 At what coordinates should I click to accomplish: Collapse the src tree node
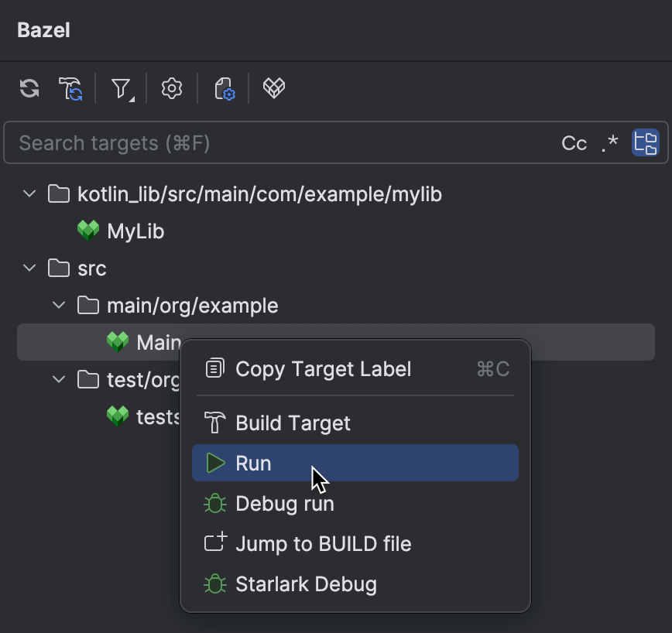pyautogui.click(x=29, y=268)
